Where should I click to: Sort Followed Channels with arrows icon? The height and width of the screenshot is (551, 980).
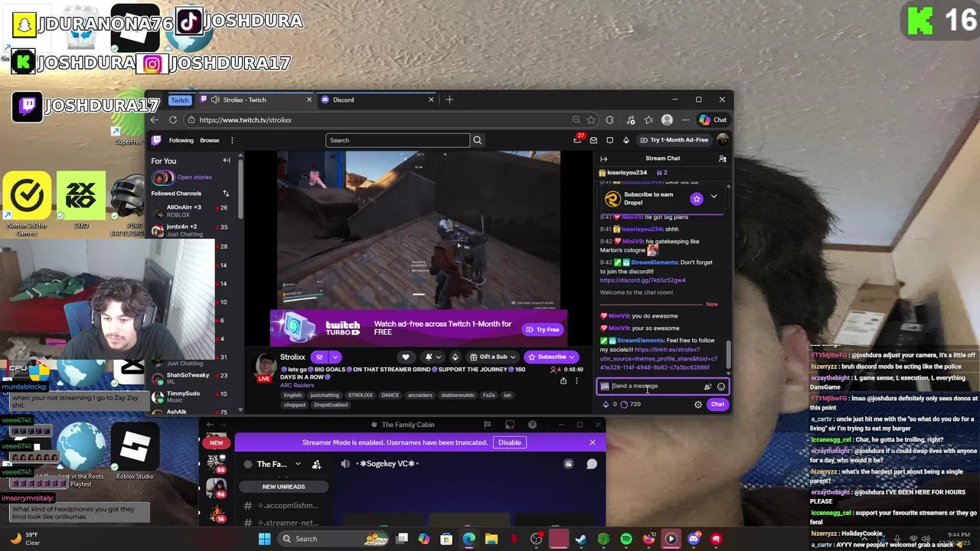(x=226, y=194)
